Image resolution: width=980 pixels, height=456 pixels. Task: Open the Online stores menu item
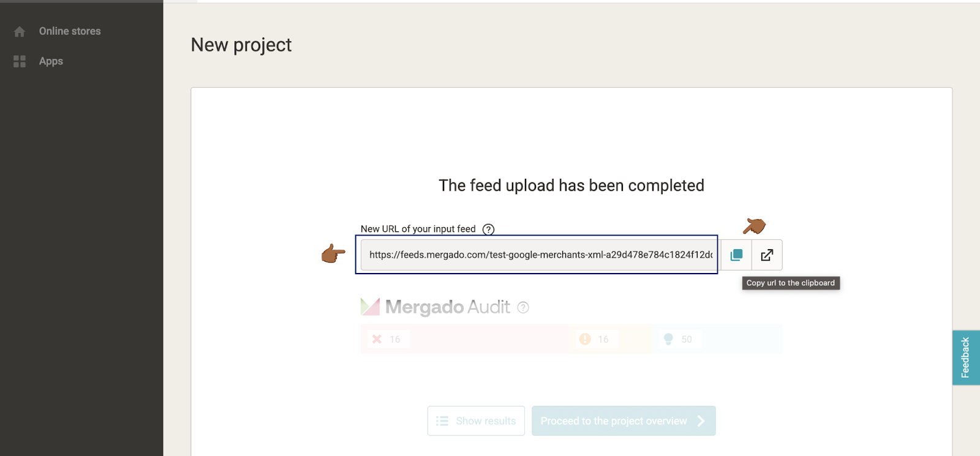[x=70, y=31]
